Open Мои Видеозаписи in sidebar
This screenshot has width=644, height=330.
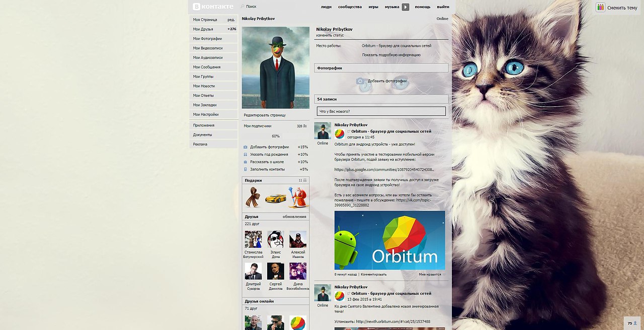(x=214, y=48)
